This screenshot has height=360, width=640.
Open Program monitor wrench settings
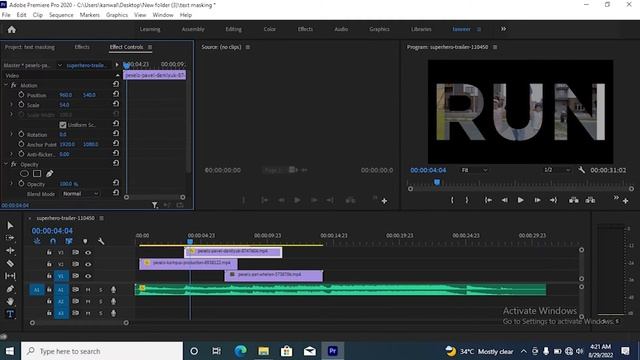581,170
